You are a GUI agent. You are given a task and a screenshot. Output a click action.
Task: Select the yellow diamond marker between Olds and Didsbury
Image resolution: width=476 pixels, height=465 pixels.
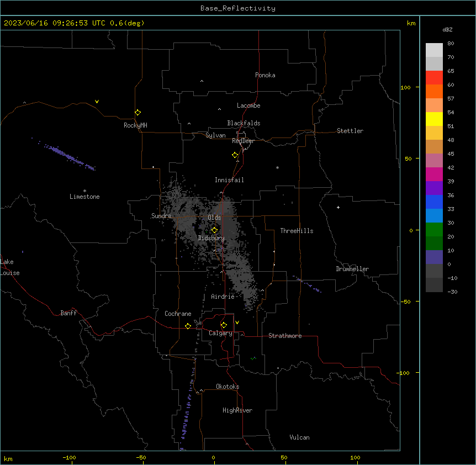pos(214,230)
